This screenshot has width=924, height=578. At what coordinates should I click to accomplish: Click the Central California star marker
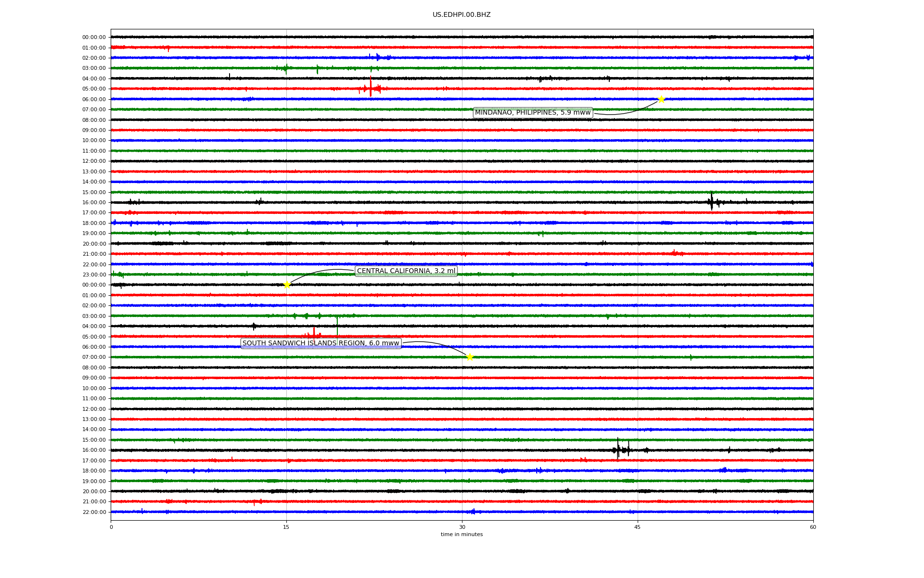pyautogui.click(x=287, y=285)
